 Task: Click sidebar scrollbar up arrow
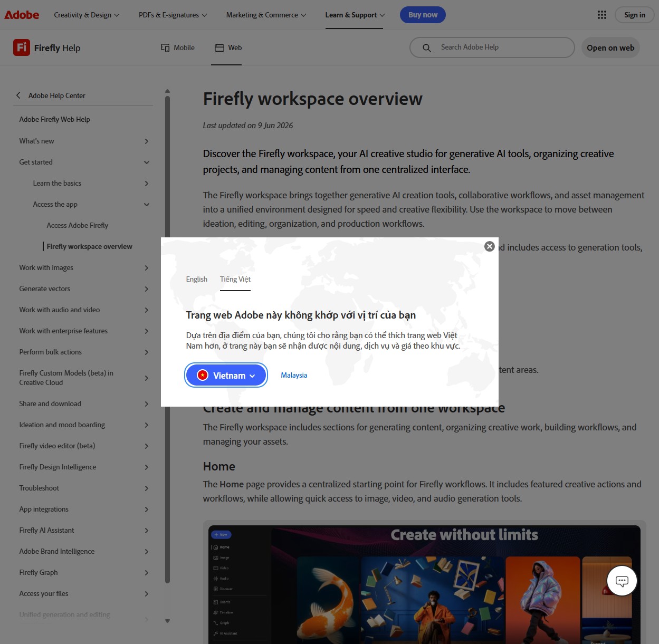(167, 91)
